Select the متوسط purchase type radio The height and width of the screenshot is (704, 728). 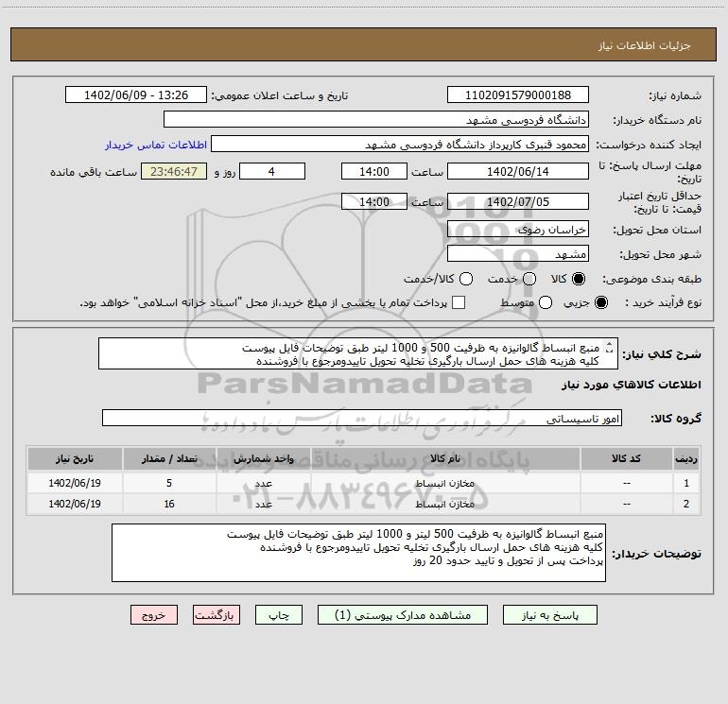pyautogui.click(x=546, y=302)
